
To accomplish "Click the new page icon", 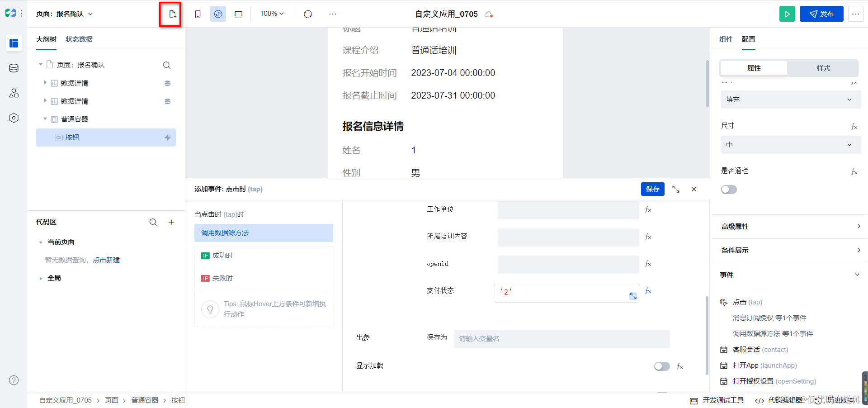I will pos(172,14).
